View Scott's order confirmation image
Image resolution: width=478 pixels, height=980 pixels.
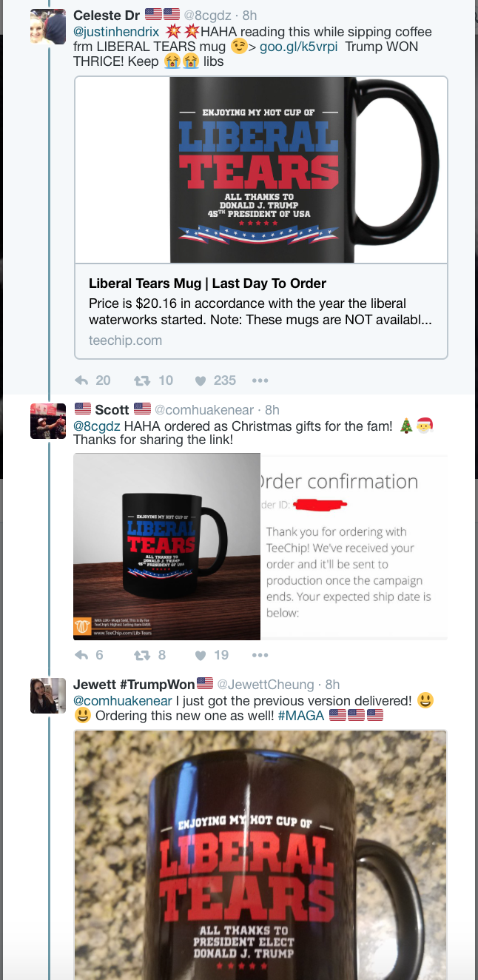[354, 546]
